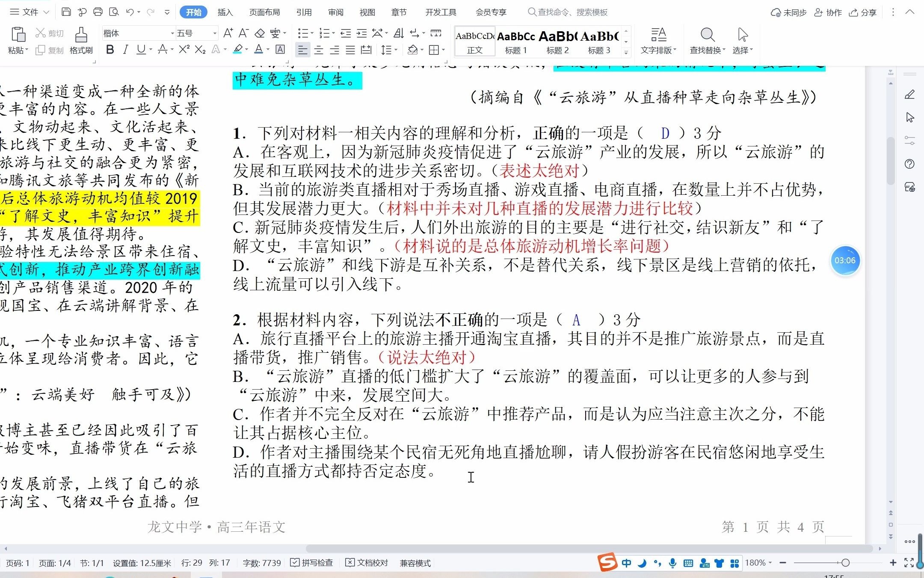
Task: Decrease font size with A- icon
Action: [243, 33]
